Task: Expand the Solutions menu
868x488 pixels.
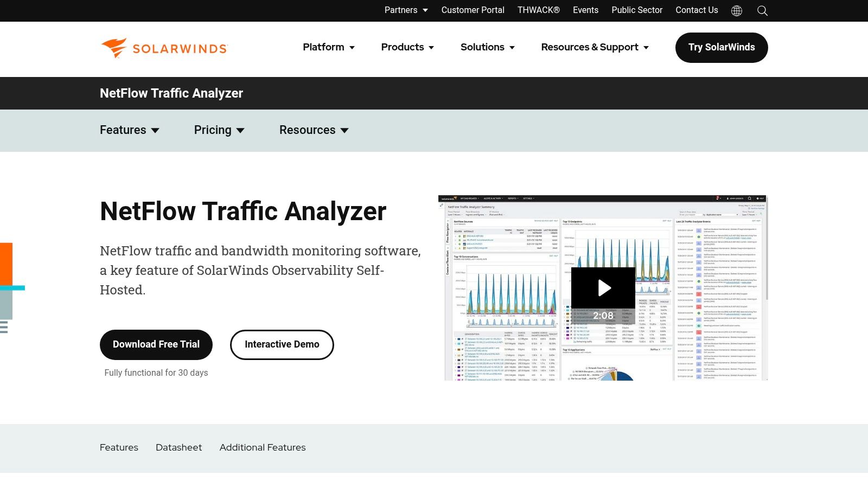Action: tap(487, 47)
